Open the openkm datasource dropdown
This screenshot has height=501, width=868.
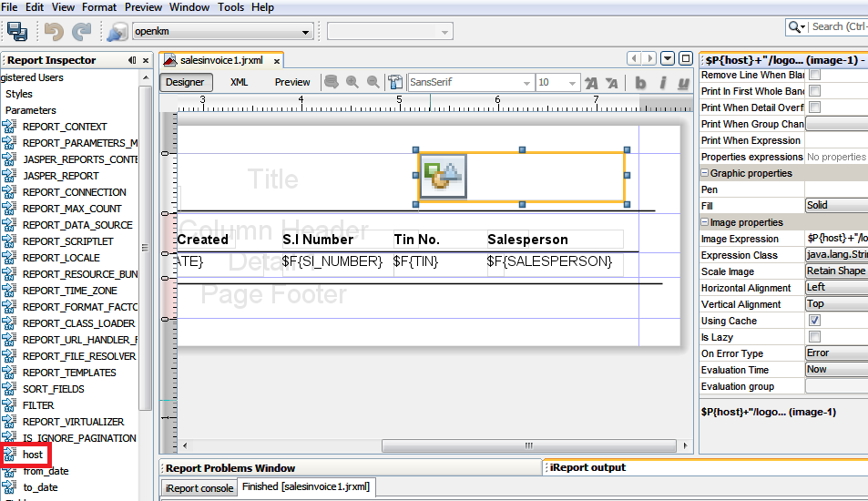(x=306, y=32)
